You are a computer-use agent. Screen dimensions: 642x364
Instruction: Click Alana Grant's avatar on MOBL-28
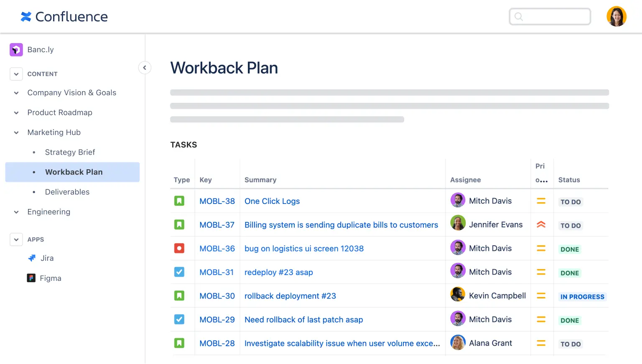pyautogui.click(x=458, y=342)
